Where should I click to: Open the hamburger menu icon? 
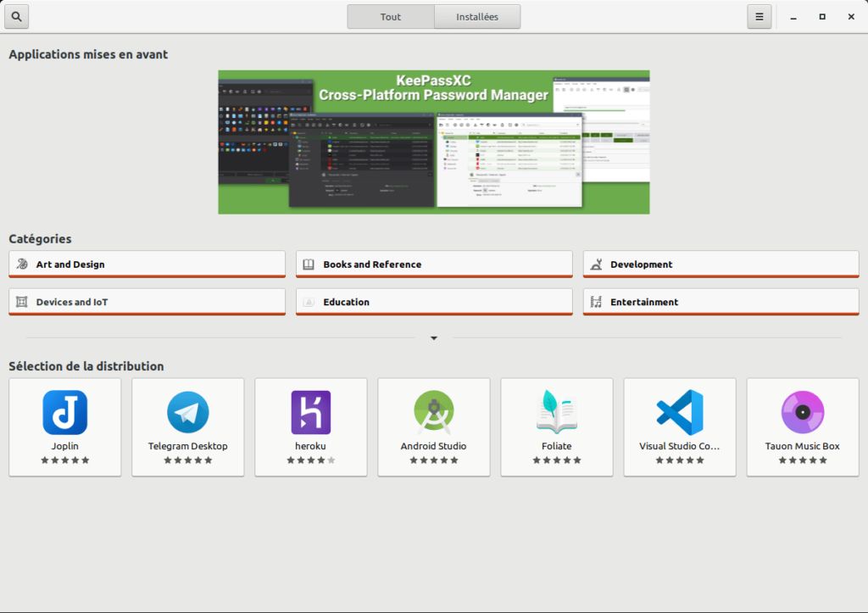[759, 16]
